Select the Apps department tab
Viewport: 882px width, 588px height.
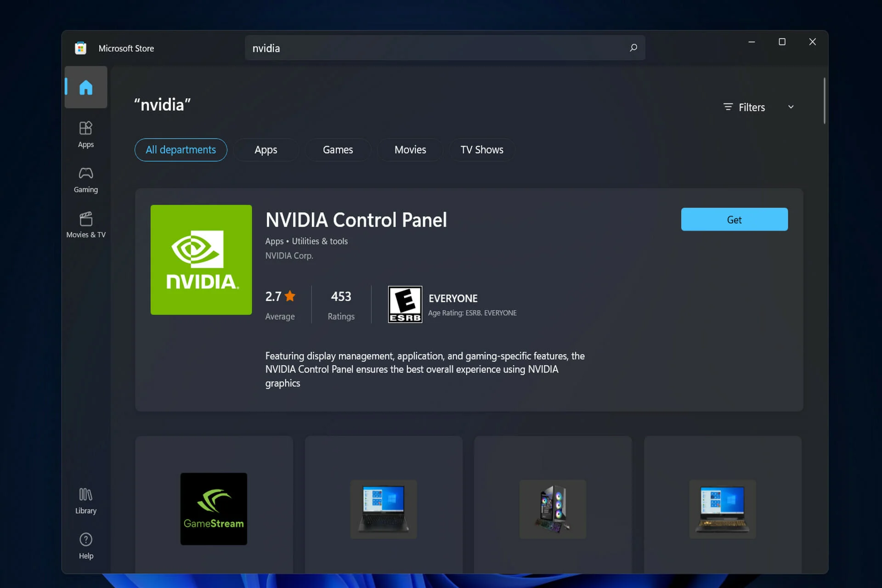(x=266, y=150)
